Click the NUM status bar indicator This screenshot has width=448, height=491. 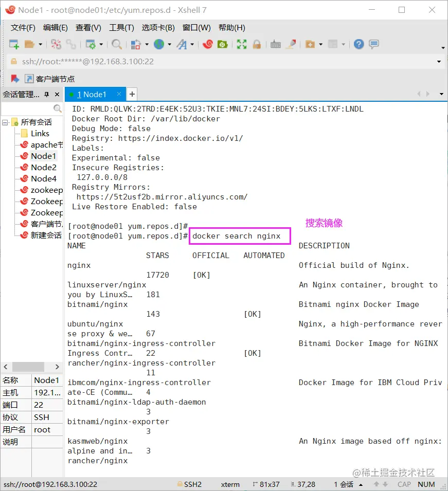click(x=426, y=484)
